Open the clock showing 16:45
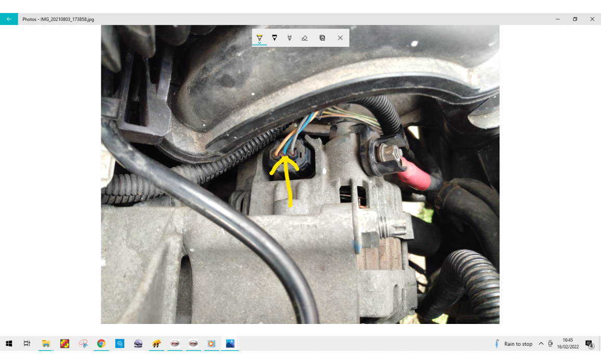 pyautogui.click(x=567, y=344)
